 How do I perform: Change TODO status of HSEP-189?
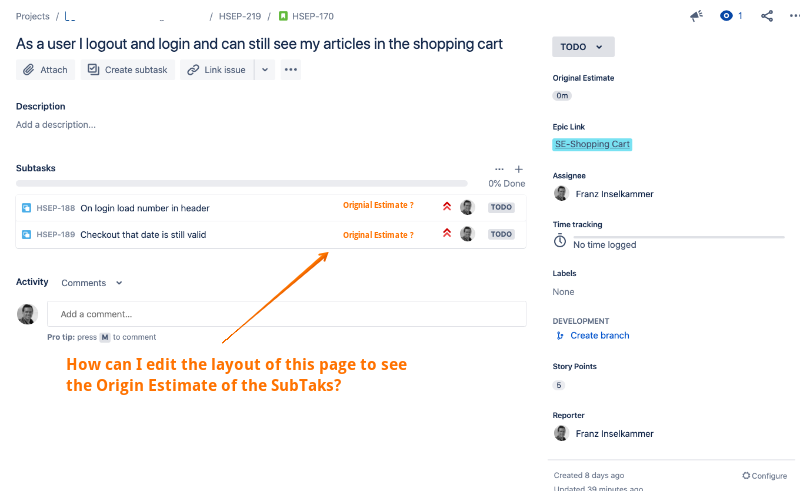(501, 234)
